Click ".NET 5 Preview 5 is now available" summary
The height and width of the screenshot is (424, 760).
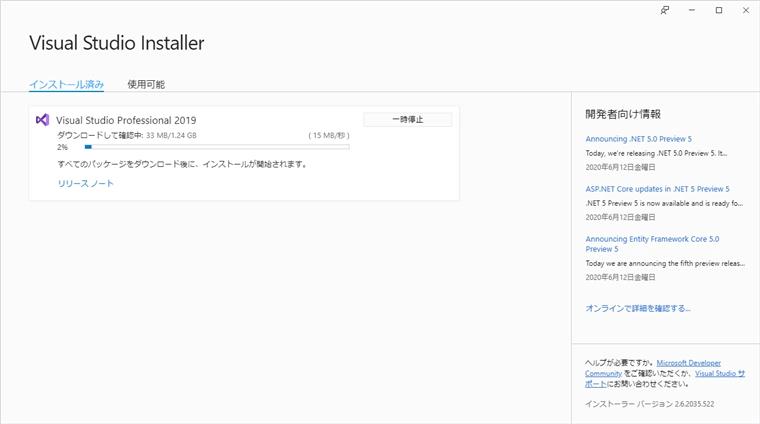pyautogui.click(x=664, y=204)
